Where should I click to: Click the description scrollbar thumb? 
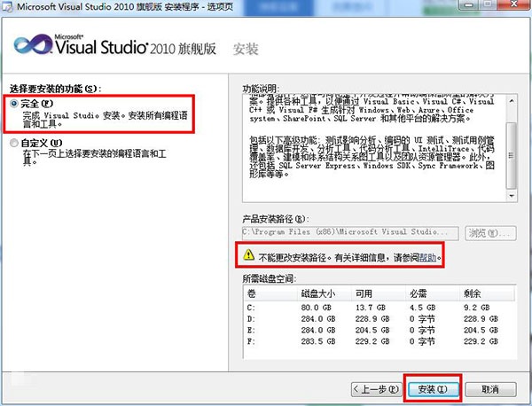tap(512, 156)
